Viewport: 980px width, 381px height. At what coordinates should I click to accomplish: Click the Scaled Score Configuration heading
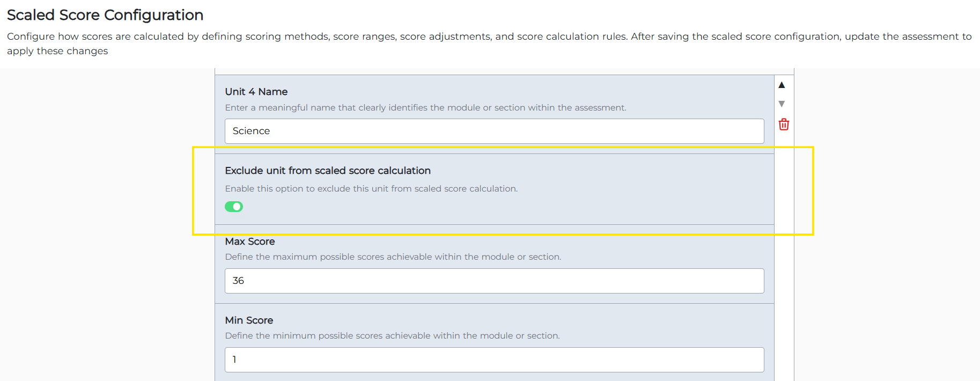(105, 15)
